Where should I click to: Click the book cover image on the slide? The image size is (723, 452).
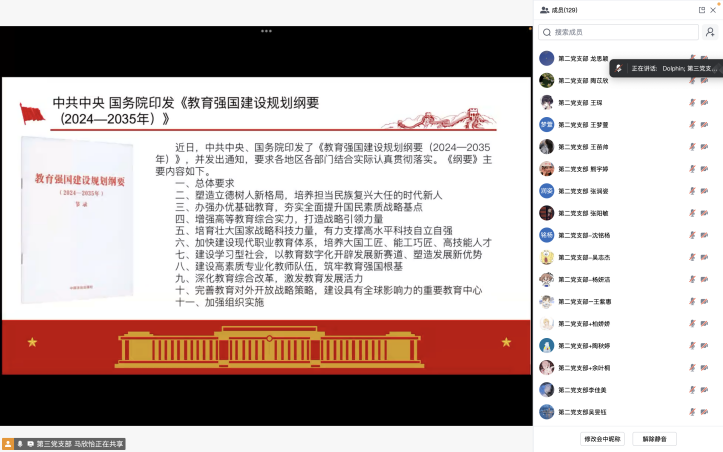pos(77,220)
